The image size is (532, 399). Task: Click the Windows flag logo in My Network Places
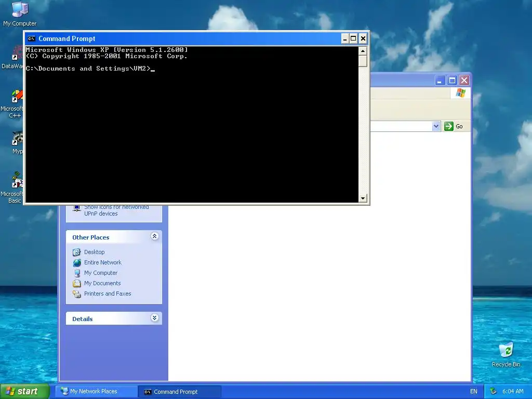click(461, 92)
